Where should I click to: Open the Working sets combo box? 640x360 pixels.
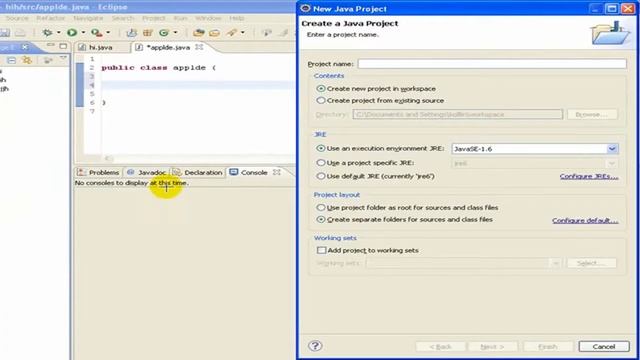pyautogui.click(x=464, y=263)
